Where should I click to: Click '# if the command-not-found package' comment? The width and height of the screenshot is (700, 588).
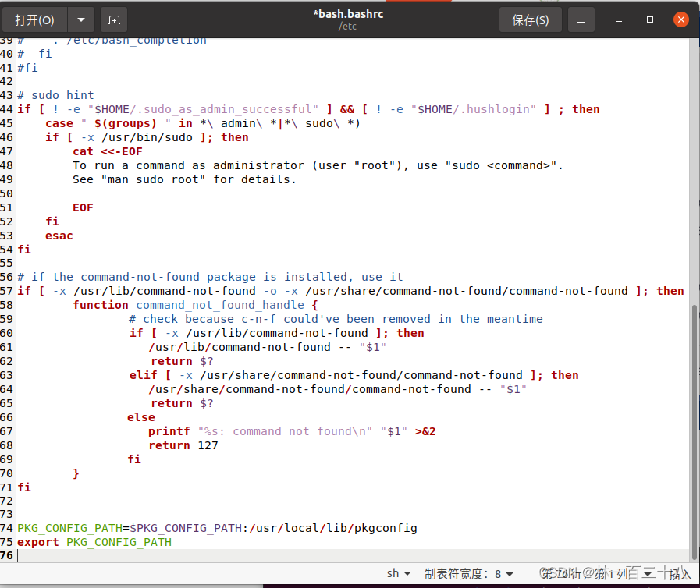click(x=210, y=277)
